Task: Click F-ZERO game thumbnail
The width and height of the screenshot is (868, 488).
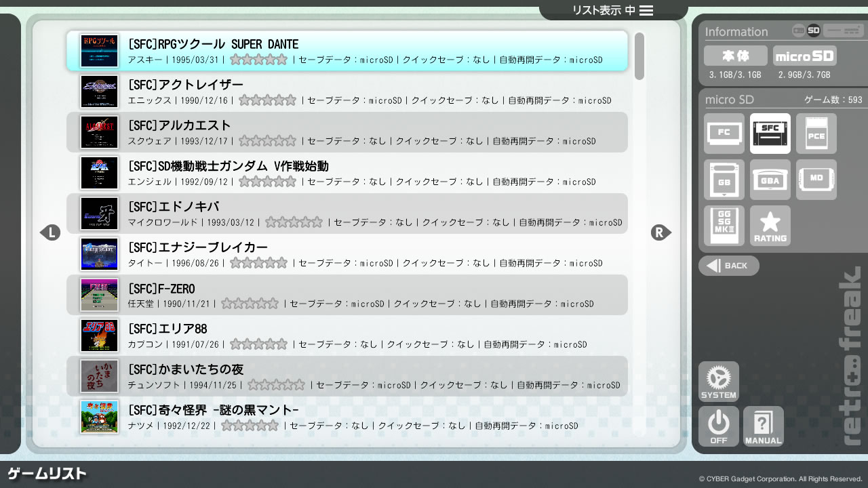Action: click(x=99, y=295)
